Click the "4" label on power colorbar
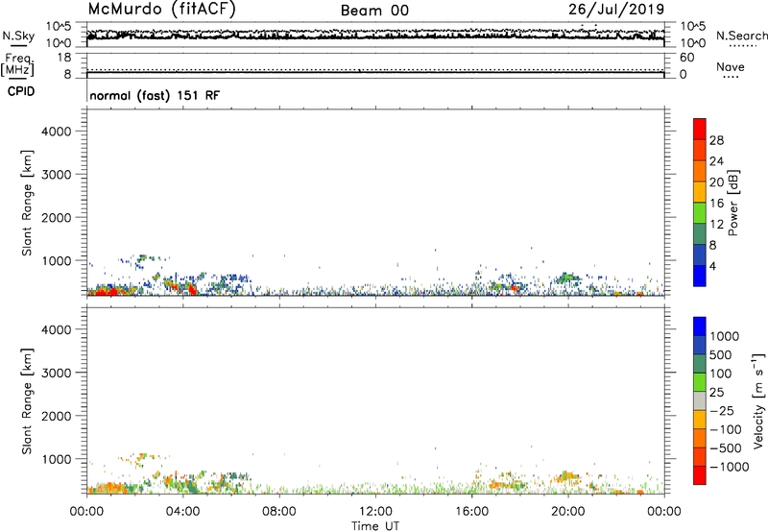The height and width of the screenshot is (532, 768). pos(712,266)
